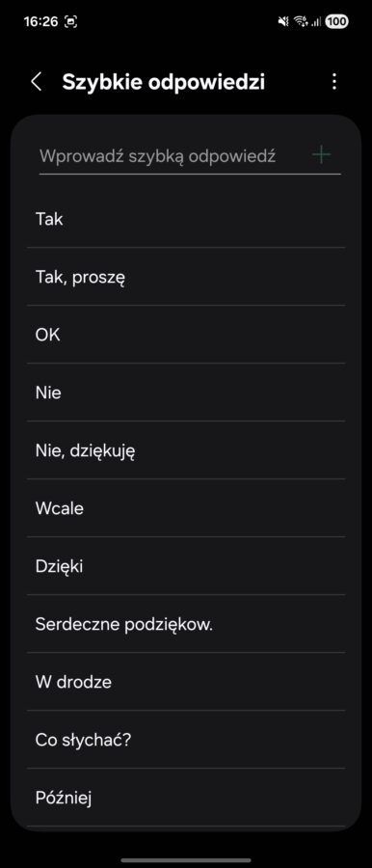Open the three-dot more options menu
372x868 pixels.
pyautogui.click(x=333, y=82)
